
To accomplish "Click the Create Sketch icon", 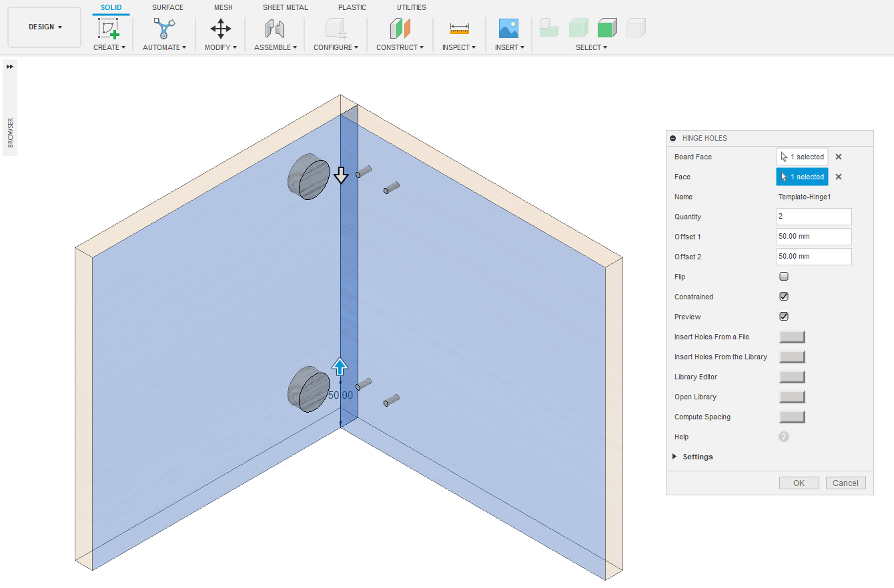I will tap(108, 29).
